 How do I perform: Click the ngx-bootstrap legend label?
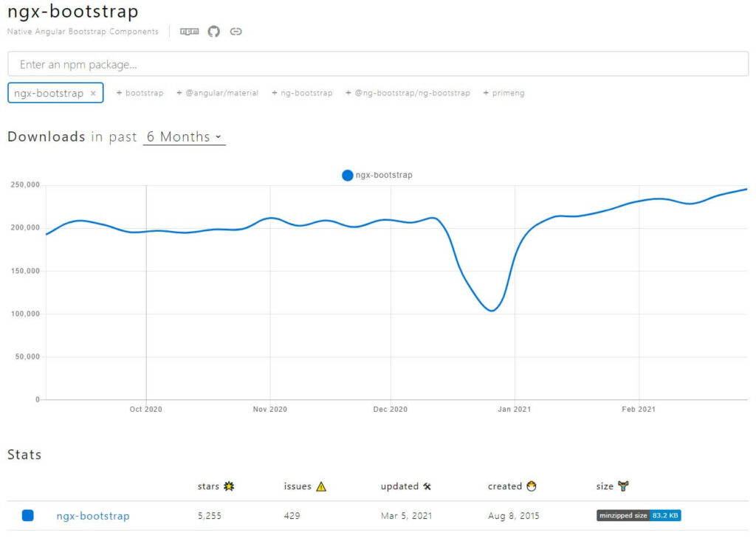coord(384,175)
